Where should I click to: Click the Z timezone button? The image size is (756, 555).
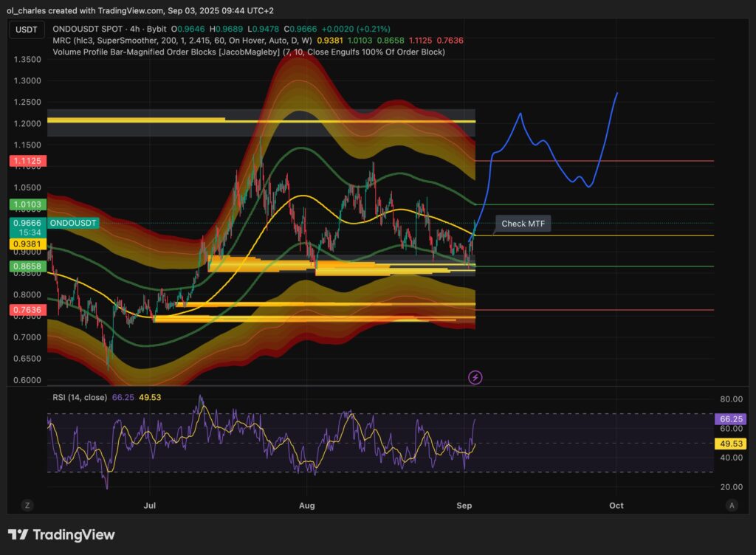(x=27, y=506)
